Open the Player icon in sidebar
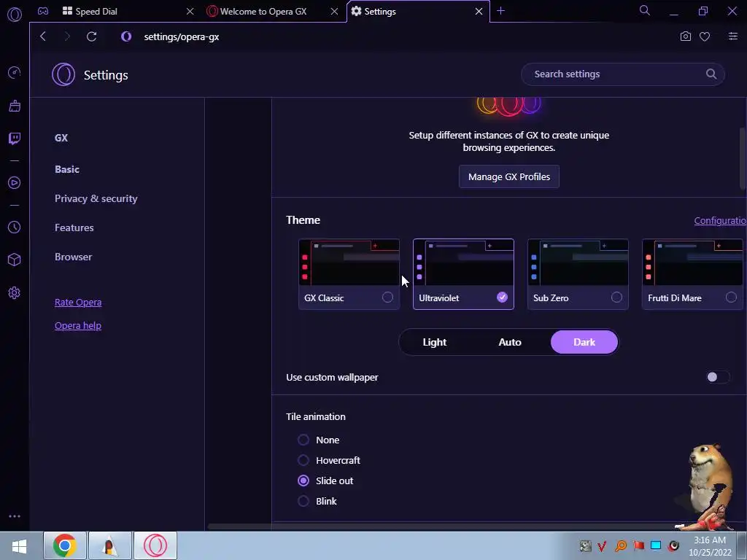This screenshot has height=560, width=747. click(15, 183)
